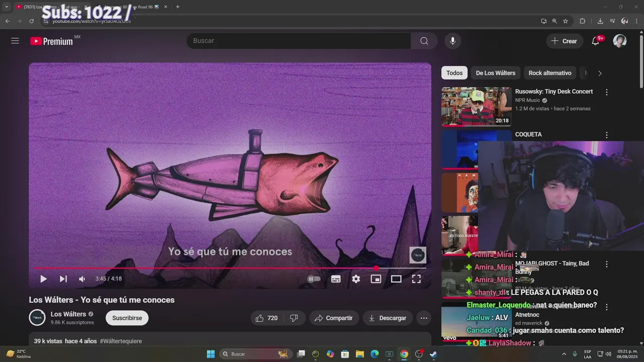
Task: Open the YouTube hamburger guide menu
Action: click(x=15, y=41)
